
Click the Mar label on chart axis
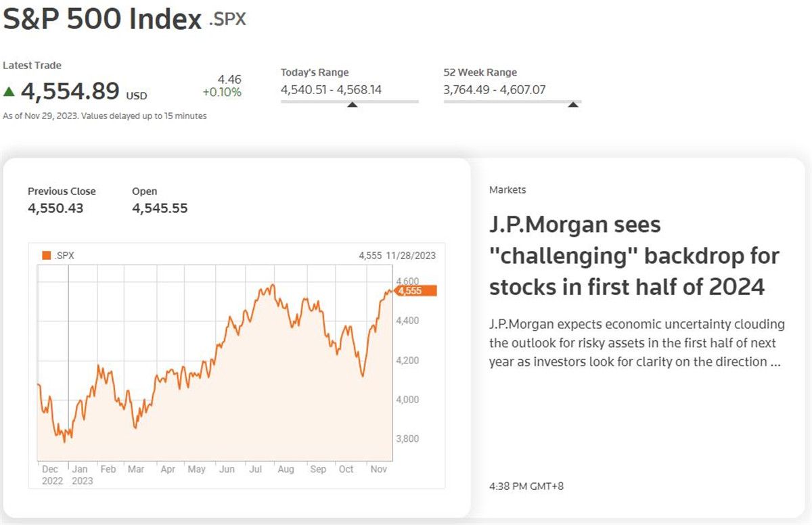[x=136, y=469]
